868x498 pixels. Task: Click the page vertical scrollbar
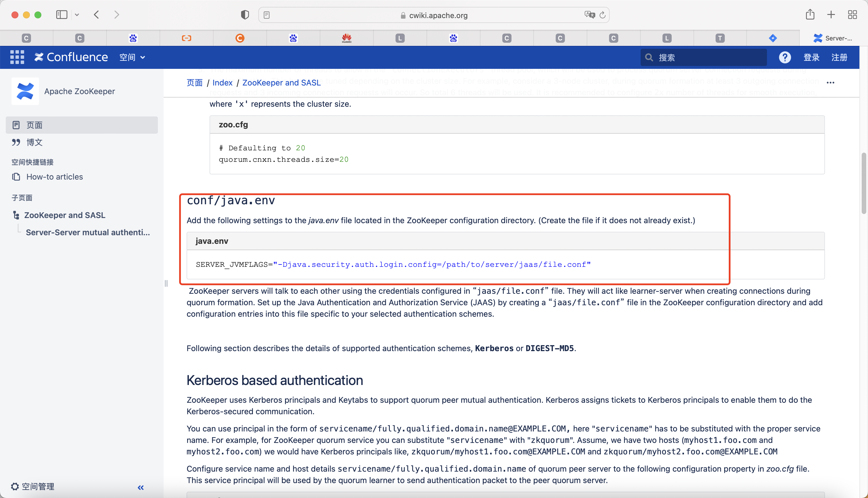pyautogui.click(x=864, y=183)
